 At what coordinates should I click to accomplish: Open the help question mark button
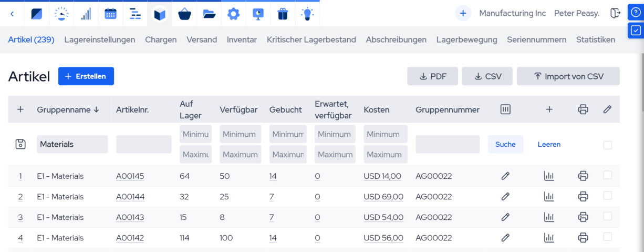[636, 13]
